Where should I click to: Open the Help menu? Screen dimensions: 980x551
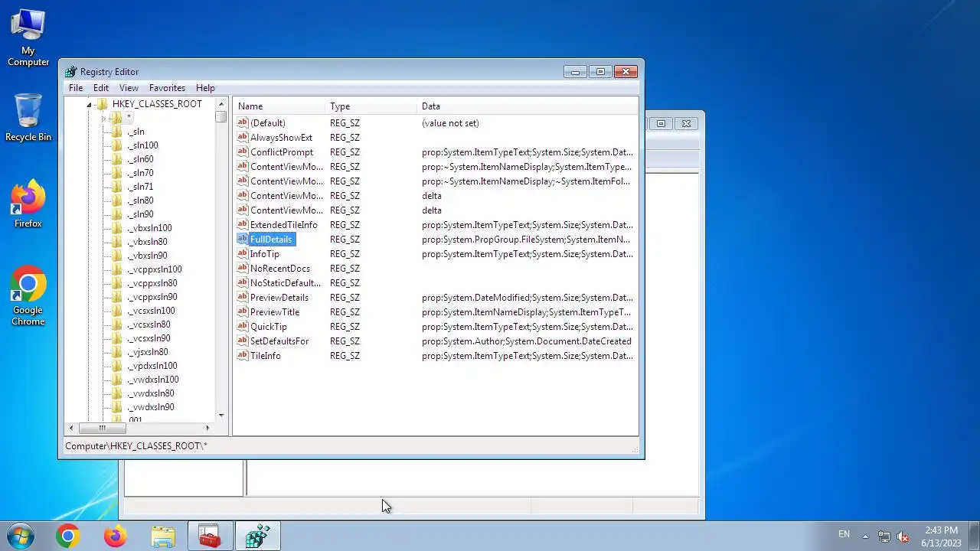point(205,88)
